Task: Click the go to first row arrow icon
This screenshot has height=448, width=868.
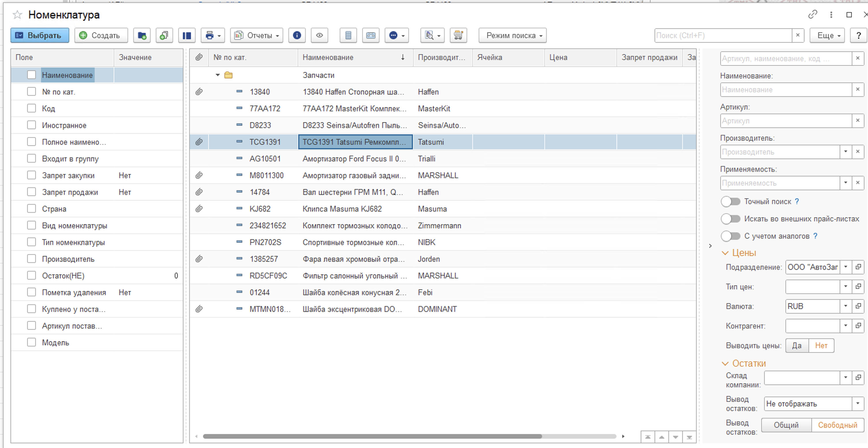Action: coord(648,437)
